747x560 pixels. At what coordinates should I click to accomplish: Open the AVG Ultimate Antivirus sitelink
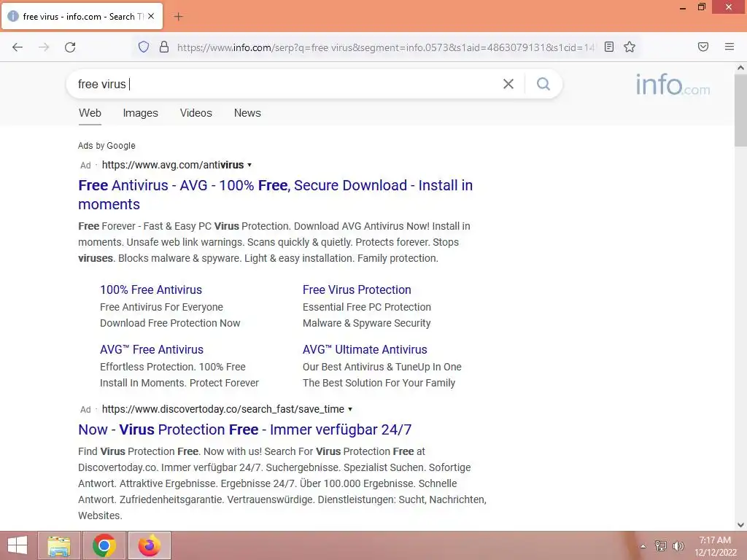365,349
